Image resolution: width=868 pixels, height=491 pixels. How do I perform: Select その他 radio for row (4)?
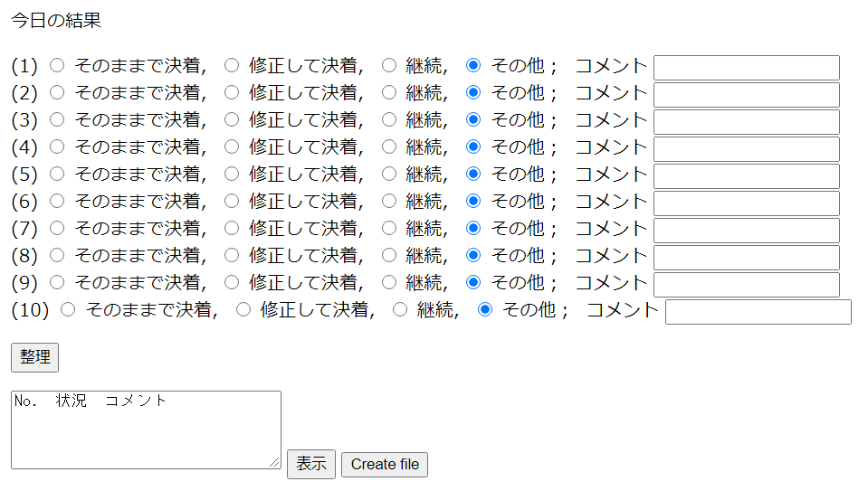pos(473,146)
